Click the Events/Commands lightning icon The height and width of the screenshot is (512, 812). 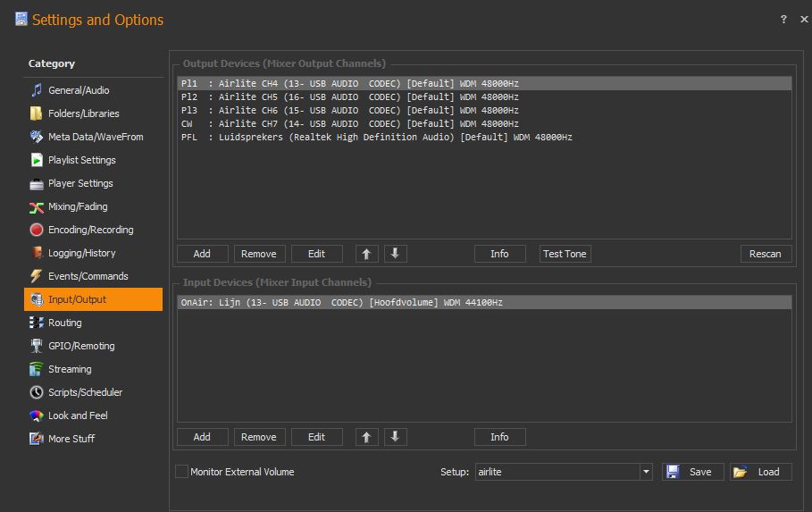(x=37, y=276)
